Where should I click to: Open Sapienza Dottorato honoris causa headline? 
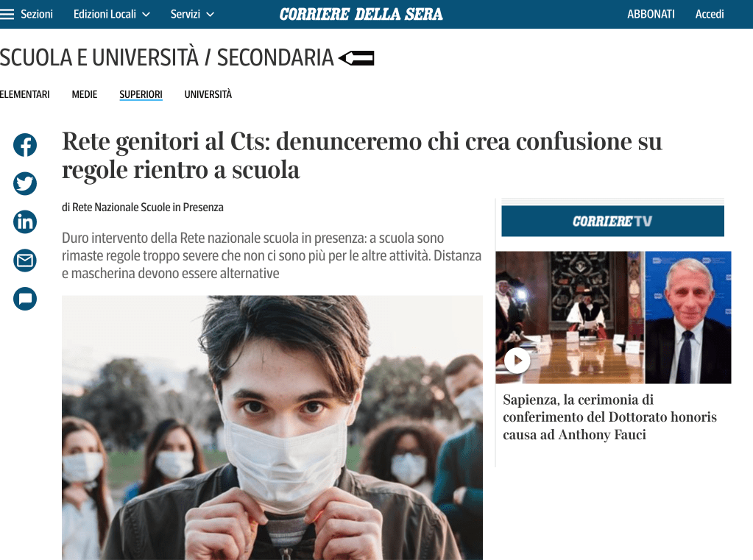pos(610,417)
